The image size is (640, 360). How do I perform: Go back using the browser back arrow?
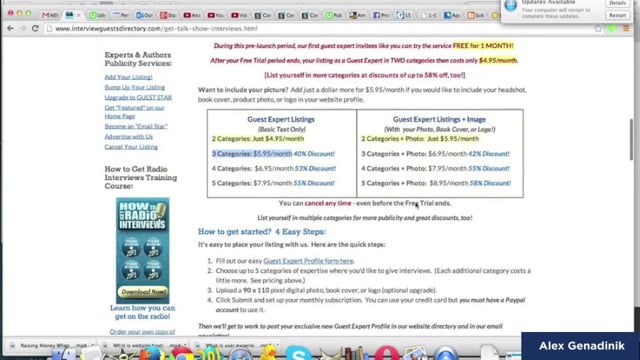pyautogui.click(x=10, y=29)
